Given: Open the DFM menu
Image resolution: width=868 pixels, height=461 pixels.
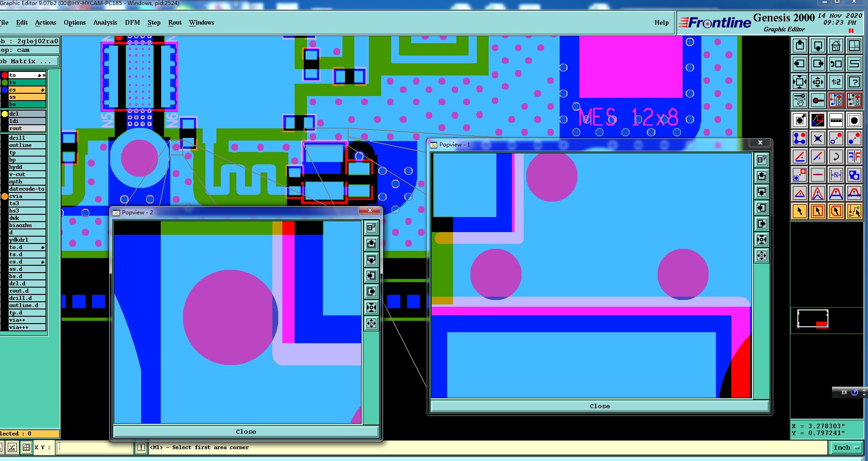Looking at the screenshot, I should (x=133, y=22).
